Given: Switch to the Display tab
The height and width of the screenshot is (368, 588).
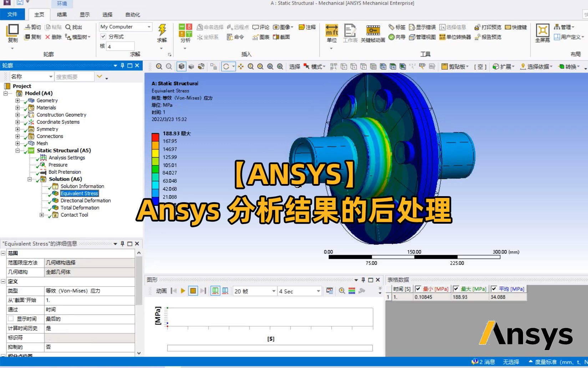Looking at the screenshot, I should 85,15.
